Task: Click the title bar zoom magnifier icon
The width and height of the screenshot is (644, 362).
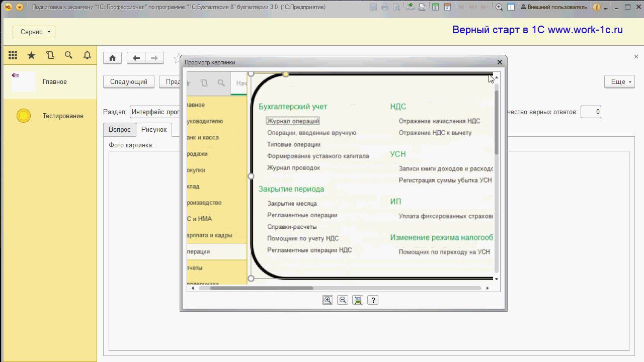Action: pyautogui.click(x=499, y=7)
